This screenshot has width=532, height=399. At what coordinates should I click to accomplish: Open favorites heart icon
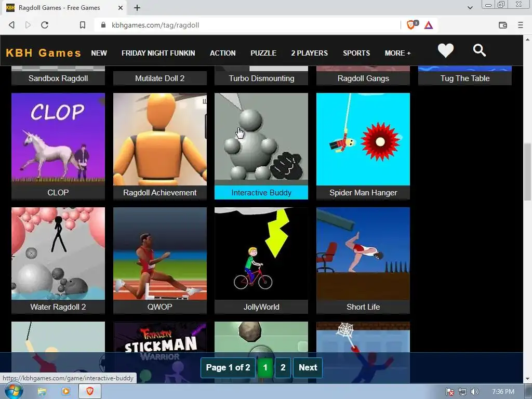click(x=445, y=51)
